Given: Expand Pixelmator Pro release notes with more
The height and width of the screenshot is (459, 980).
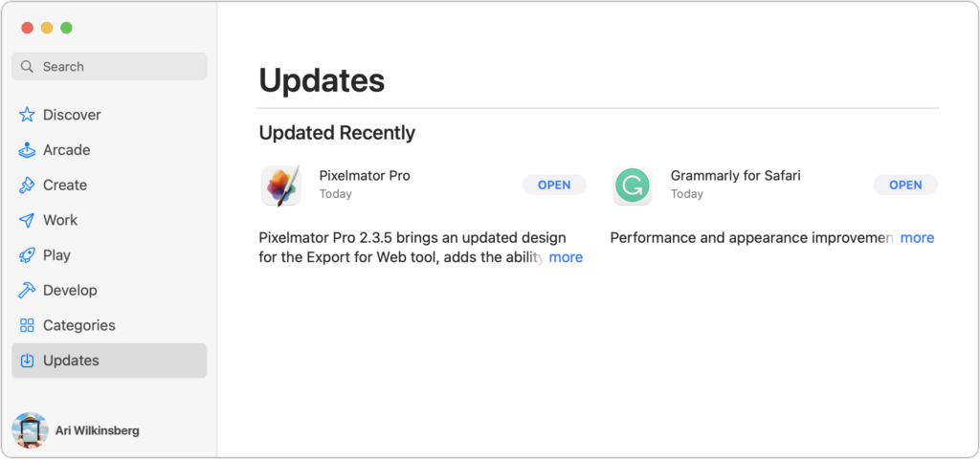Looking at the screenshot, I should pyautogui.click(x=566, y=257).
